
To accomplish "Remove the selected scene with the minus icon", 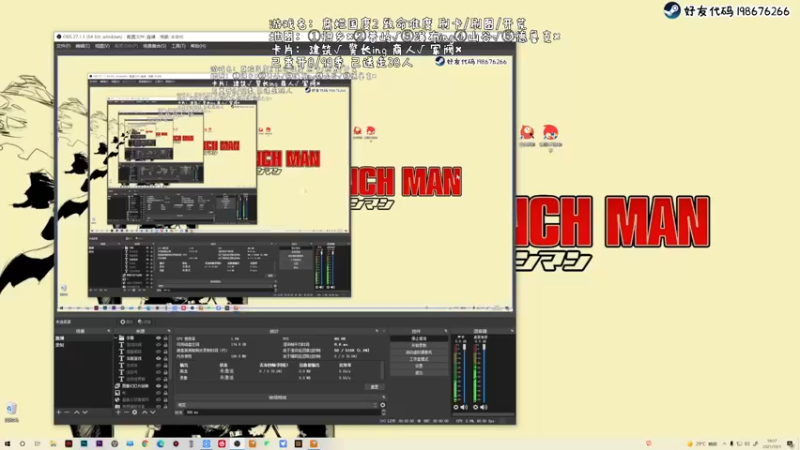I will click(67, 412).
